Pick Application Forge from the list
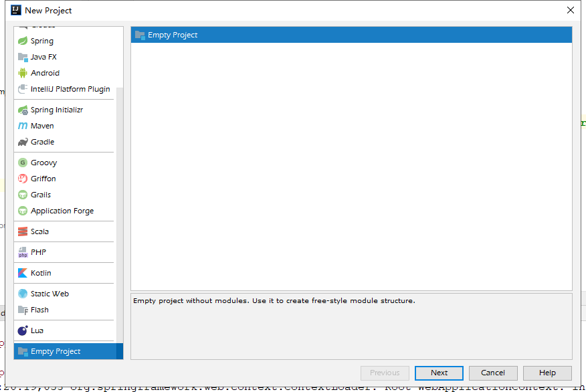Screen dimensions: 586x392 (x=62, y=211)
